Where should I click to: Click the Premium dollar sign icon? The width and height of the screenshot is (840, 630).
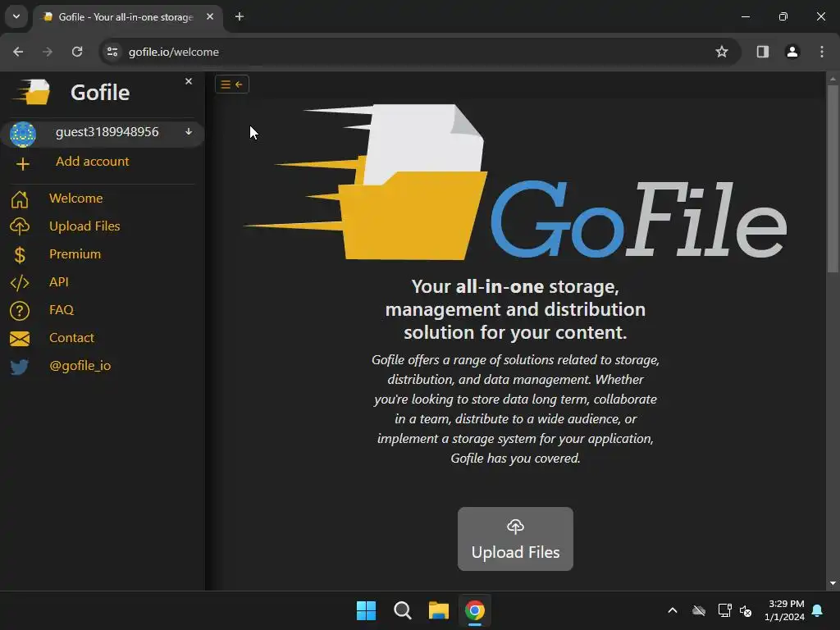(x=20, y=255)
